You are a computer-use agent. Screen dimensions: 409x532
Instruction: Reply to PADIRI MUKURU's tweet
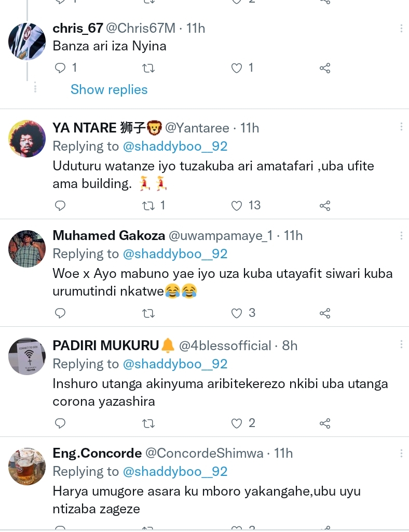[x=61, y=423]
